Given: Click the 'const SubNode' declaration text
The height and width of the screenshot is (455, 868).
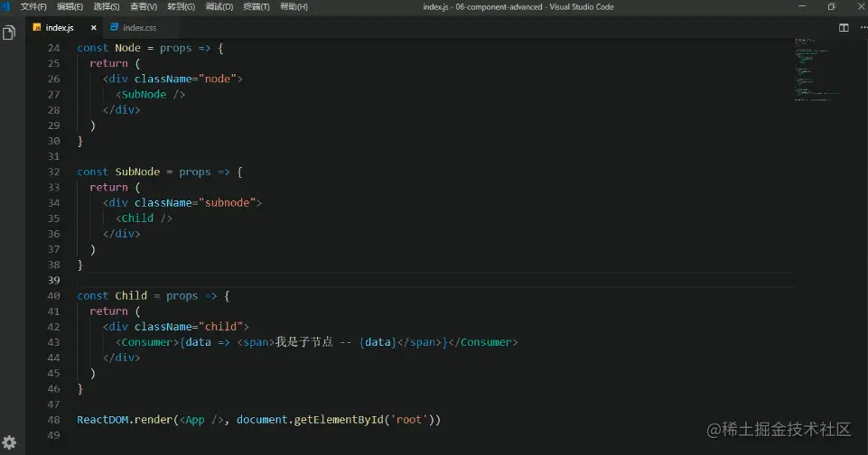Looking at the screenshot, I should [x=118, y=172].
